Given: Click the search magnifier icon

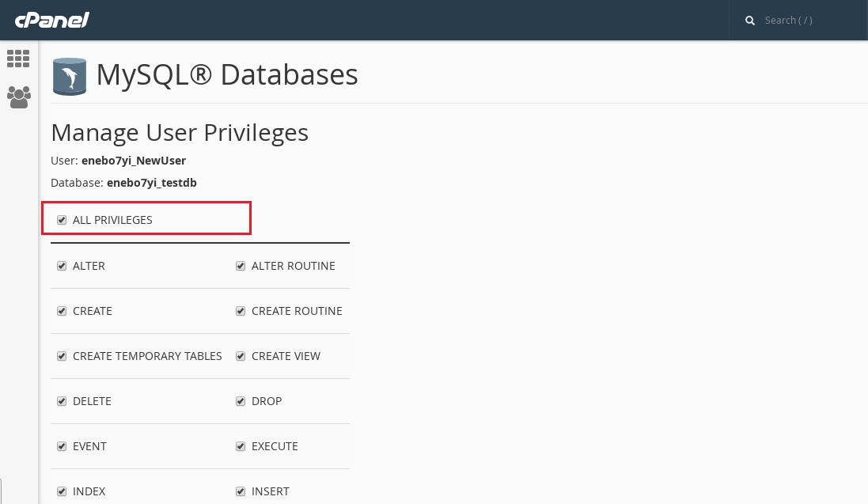Looking at the screenshot, I should tap(750, 21).
